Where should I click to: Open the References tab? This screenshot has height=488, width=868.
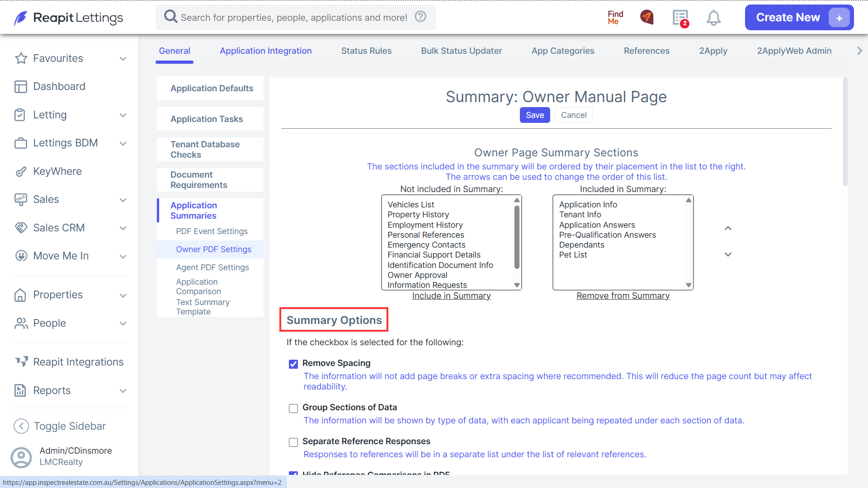pos(646,51)
